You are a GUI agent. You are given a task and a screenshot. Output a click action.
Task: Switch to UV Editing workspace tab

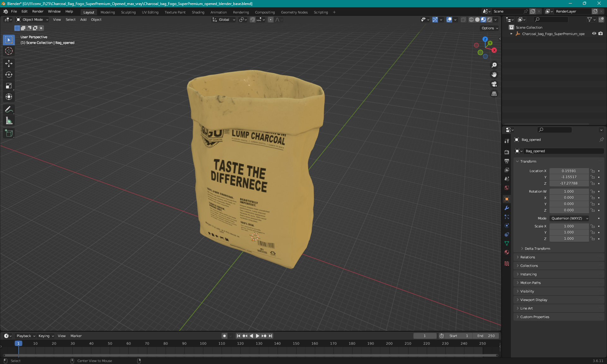[x=150, y=12]
